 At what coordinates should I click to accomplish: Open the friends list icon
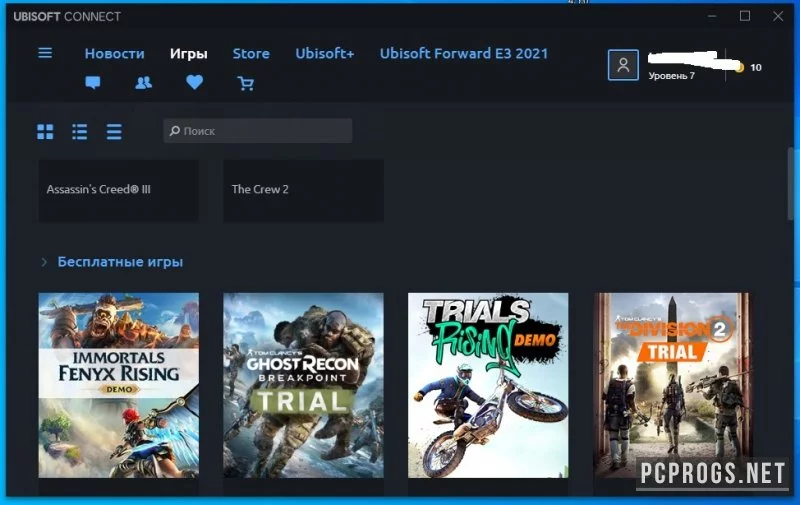[143, 83]
